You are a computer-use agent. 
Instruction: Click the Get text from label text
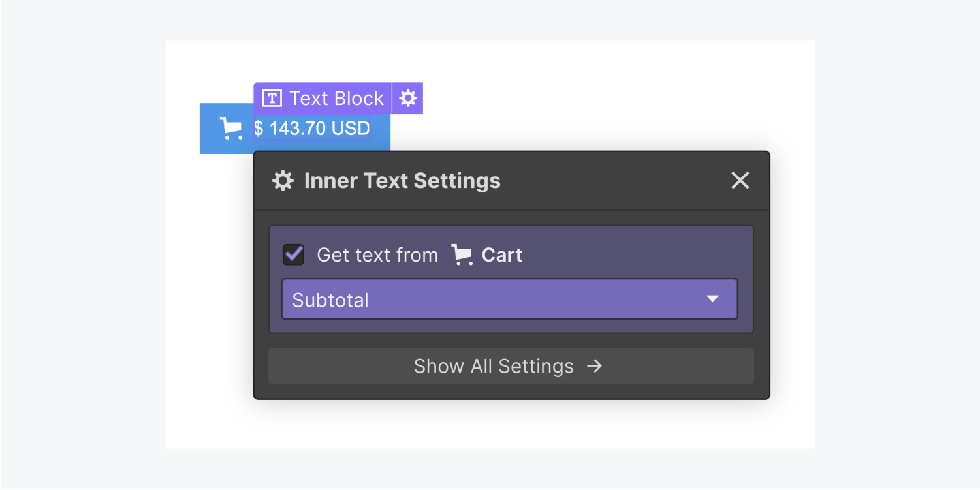pos(377,254)
